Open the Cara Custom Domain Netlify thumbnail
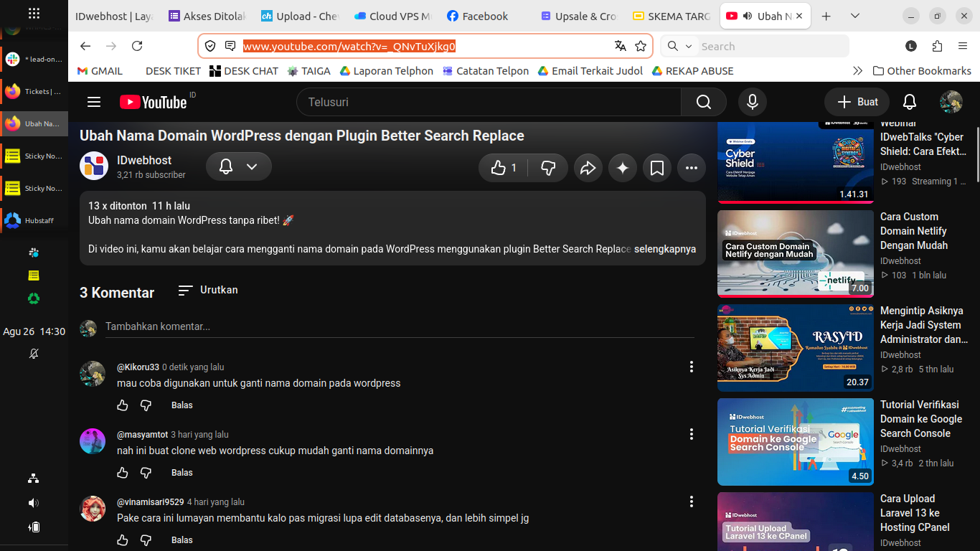This screenshot has width=980, height=551. (x=796, y=253)
